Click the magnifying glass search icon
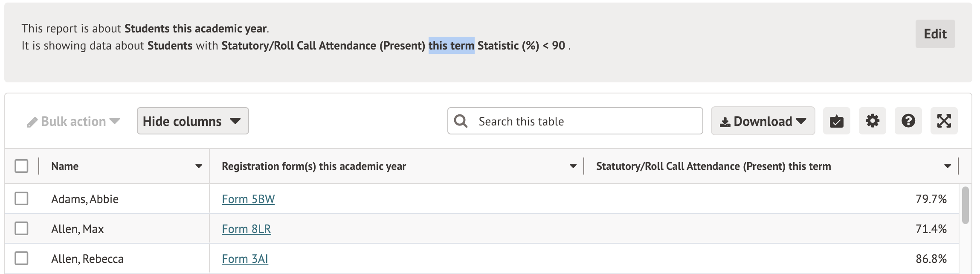 (461, 121)
